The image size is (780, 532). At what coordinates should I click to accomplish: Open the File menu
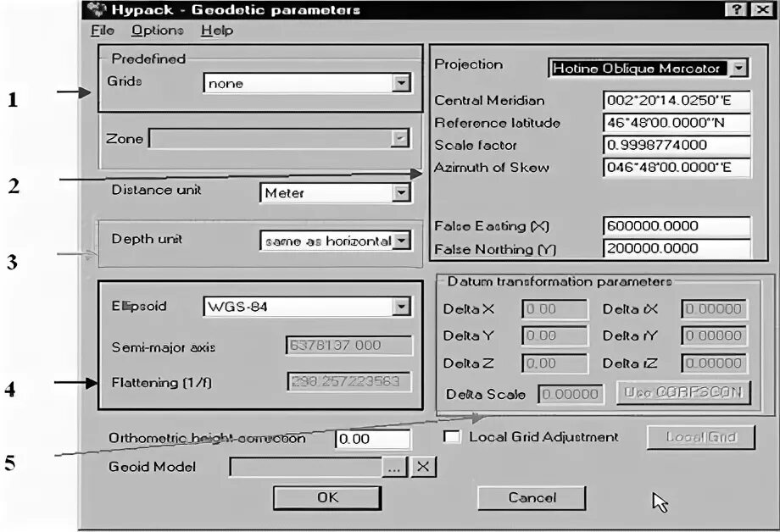point(103,30)
